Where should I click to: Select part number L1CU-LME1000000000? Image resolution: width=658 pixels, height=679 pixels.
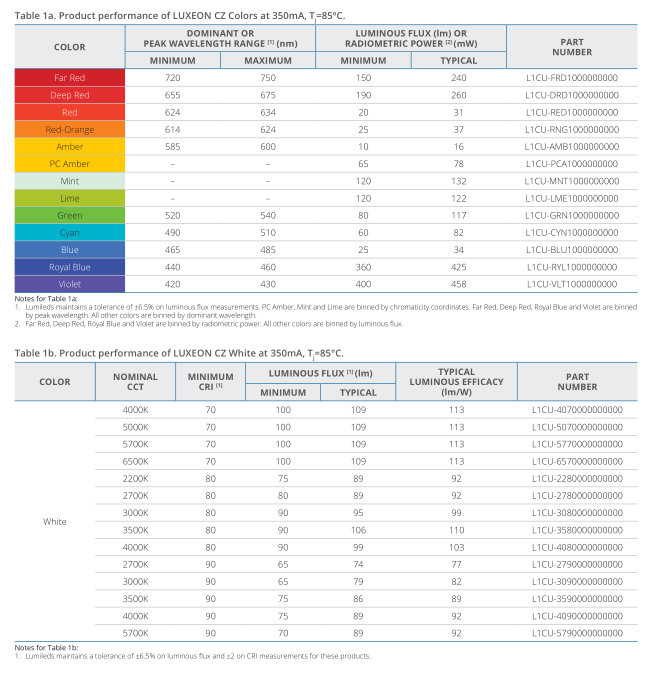click(572, 198)
